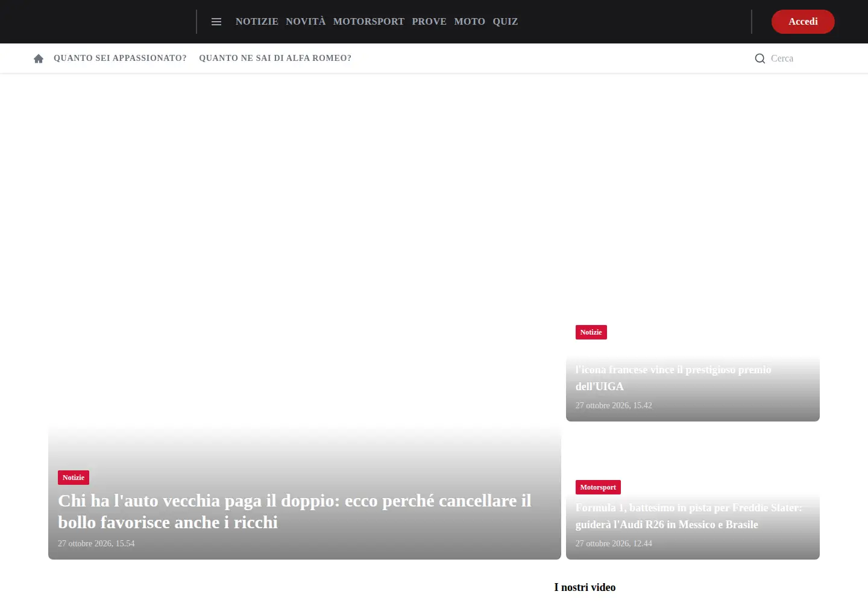
Task: Open the Quiz section
Action: [x=505, y=22]
